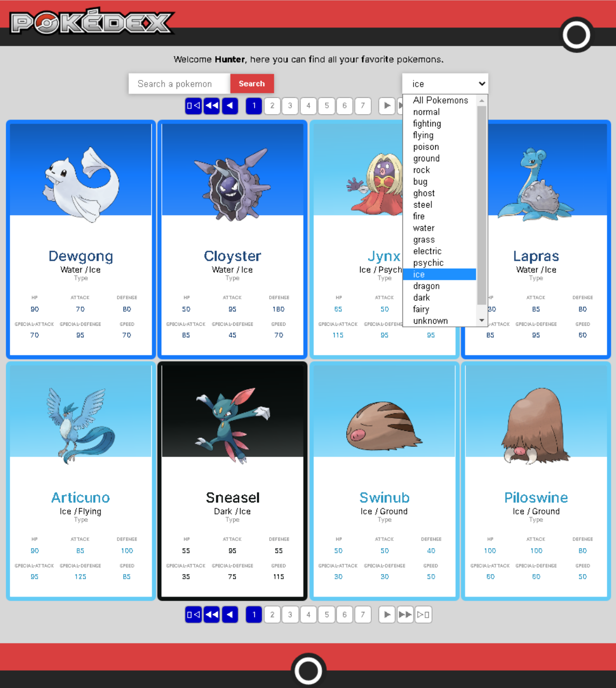The width and height of the screenshot is (616, 688).
Task: Jump to the last page using last-page icon
Action: [424, 614]
